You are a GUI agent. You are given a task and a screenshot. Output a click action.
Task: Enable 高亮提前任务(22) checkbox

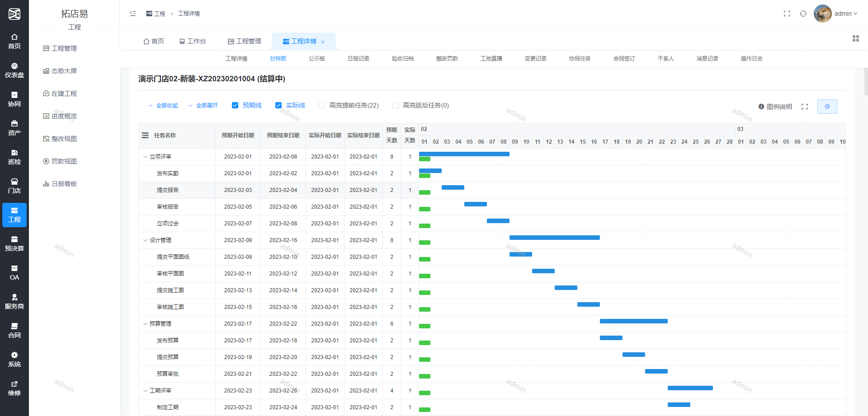pyautogui.click(x=322, y=105)
